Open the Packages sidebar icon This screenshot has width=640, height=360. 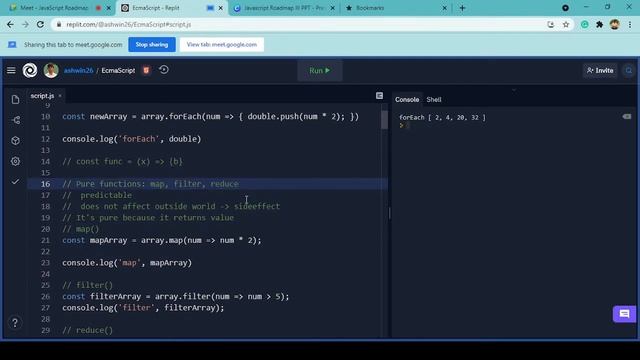tap(16, 140)
